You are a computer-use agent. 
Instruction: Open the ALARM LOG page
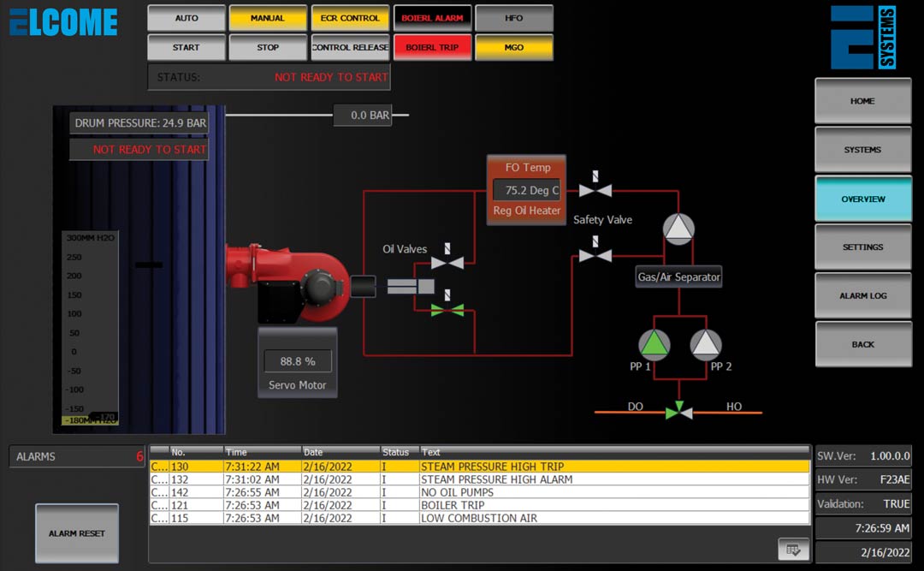click(x=862, y=295)
